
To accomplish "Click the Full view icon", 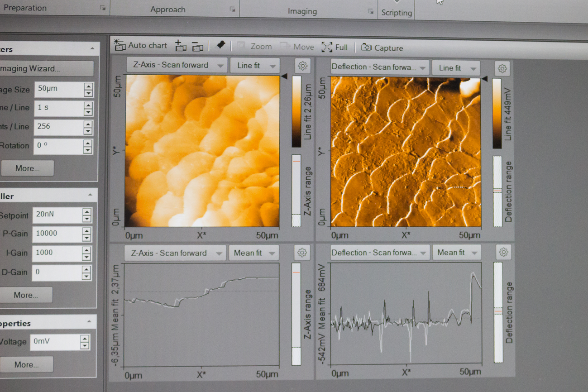I will pos(327,47).
